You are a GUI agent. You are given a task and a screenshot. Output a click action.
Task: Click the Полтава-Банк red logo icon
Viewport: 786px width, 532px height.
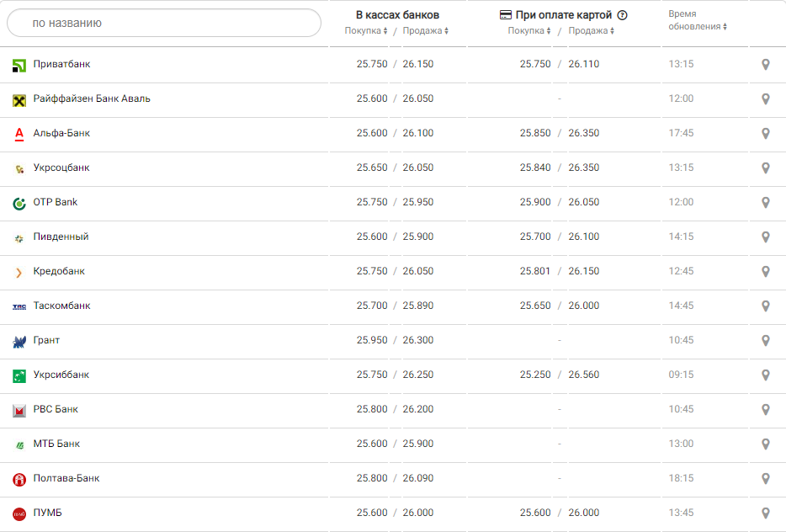tap(19, 480)
